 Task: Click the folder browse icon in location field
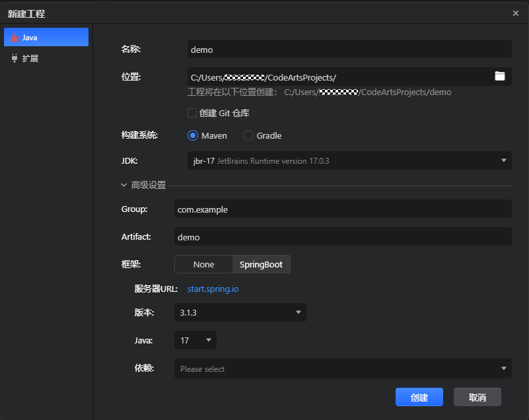pos(500,77)
